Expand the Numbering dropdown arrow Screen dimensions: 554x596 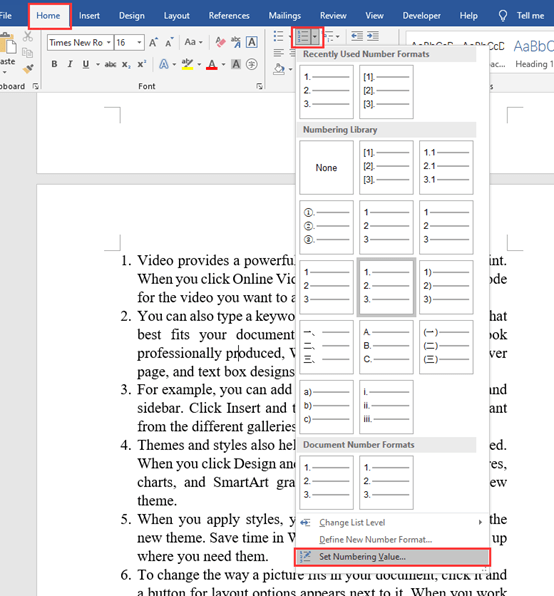click(315, 37)
